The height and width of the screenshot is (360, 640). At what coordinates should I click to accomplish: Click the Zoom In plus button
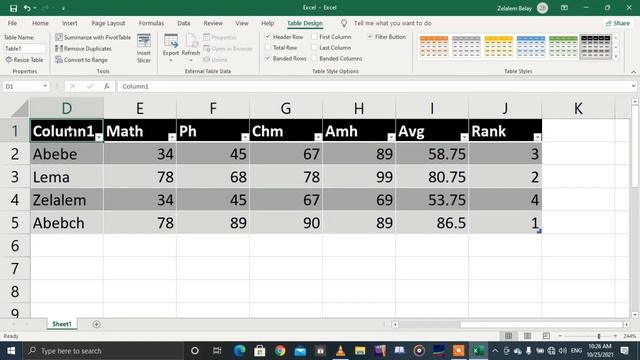615,336
